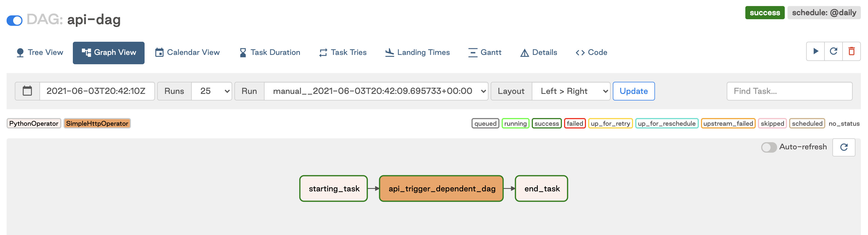Click the schedule @daily badge
This screenshot has height=235, width=868.
click(x=824, y=13)
